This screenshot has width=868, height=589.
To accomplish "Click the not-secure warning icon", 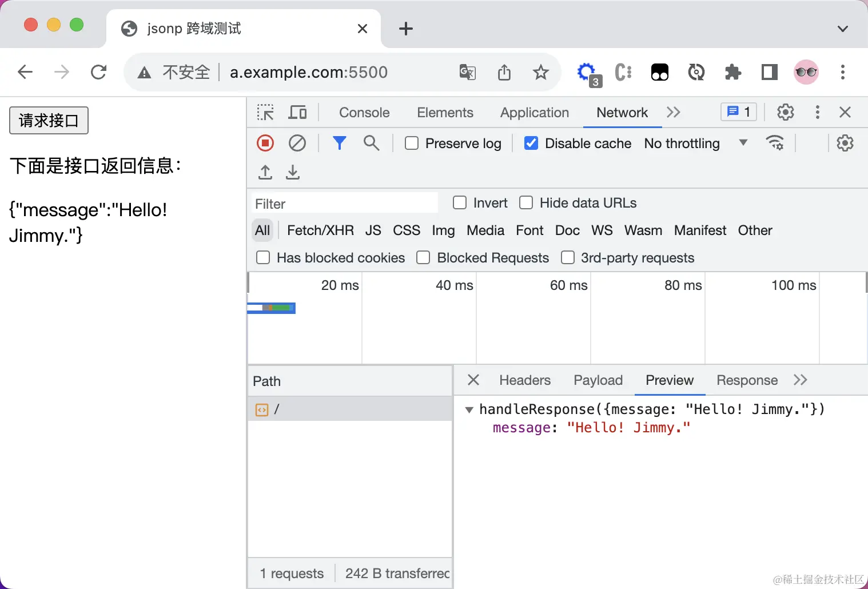I will click(x=145, y=73).
